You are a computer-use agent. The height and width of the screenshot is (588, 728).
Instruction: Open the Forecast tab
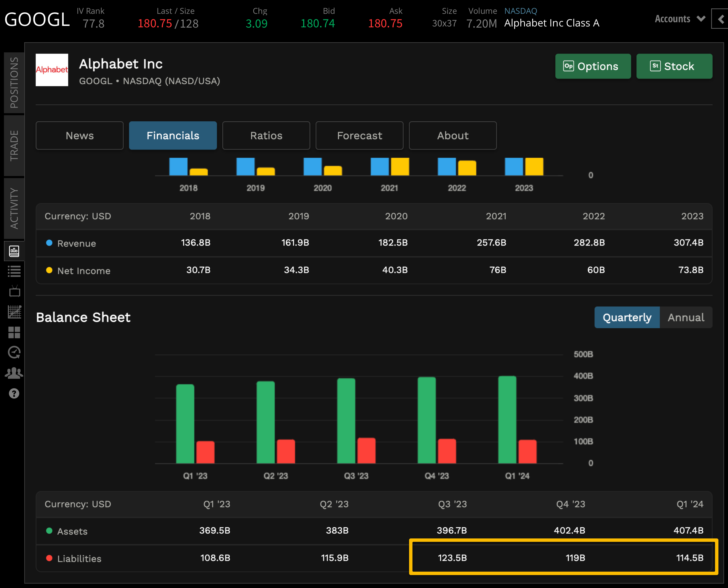click(x=359, y=135)
